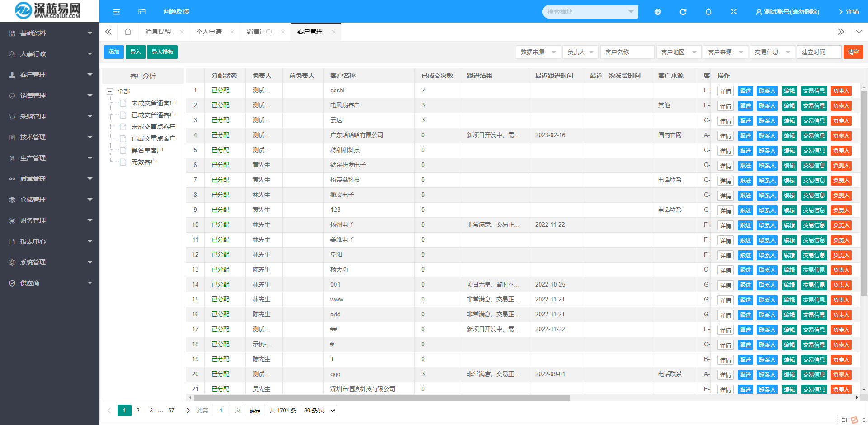This screenshot has width=868, height=425.
Task: Open the notification bell icon
Action: pos(708,12)
